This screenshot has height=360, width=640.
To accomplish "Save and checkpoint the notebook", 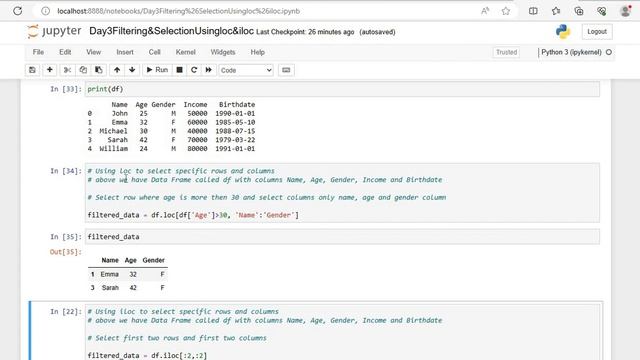I will tap(32, 70).
